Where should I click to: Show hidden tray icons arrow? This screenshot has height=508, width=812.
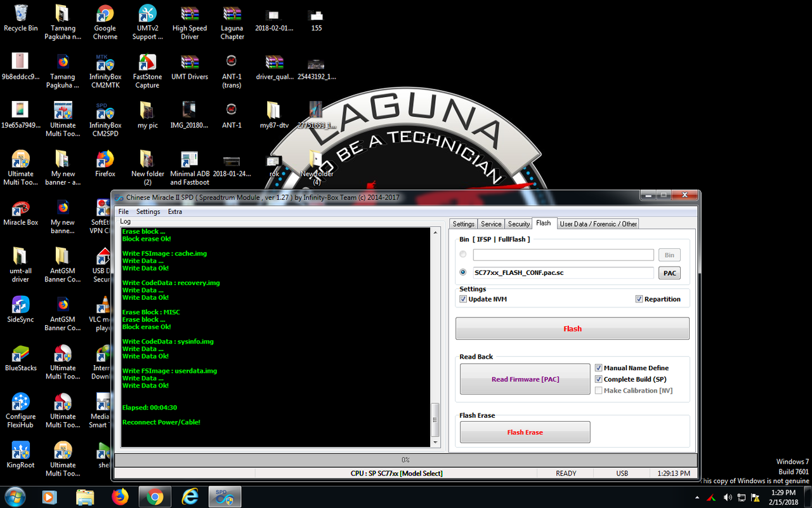pos(698,498)
